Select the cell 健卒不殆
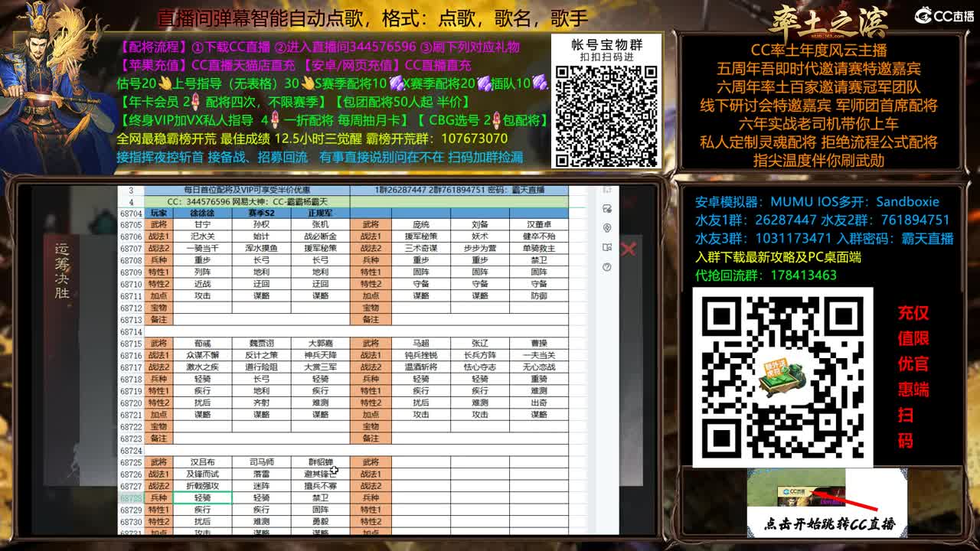Viewport: 980px width, 551px height. (539, 236)
